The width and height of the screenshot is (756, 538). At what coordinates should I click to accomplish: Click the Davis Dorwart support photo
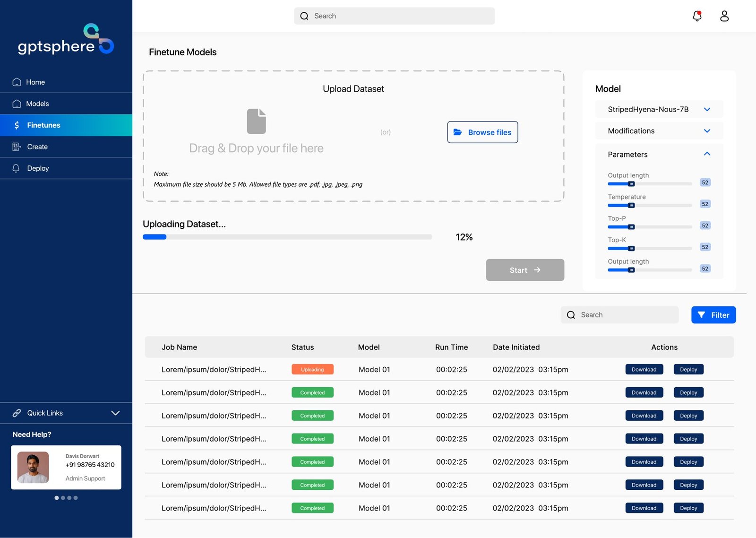coord(33,467)
